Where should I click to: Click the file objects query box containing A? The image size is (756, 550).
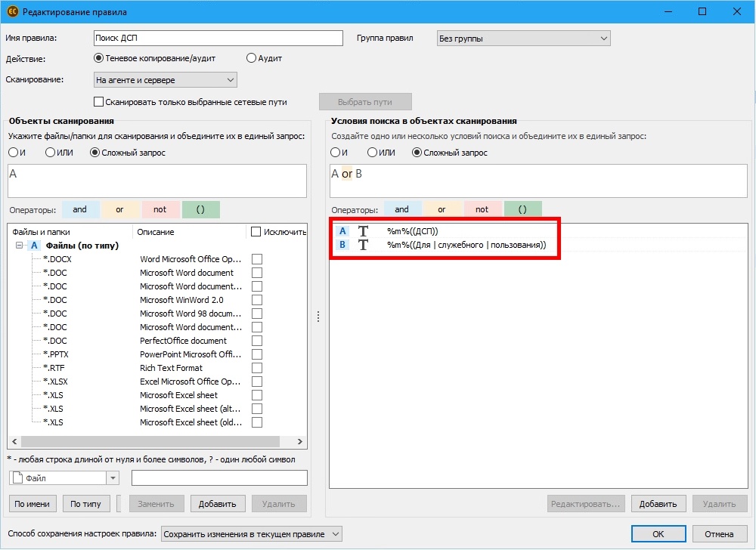157,181
